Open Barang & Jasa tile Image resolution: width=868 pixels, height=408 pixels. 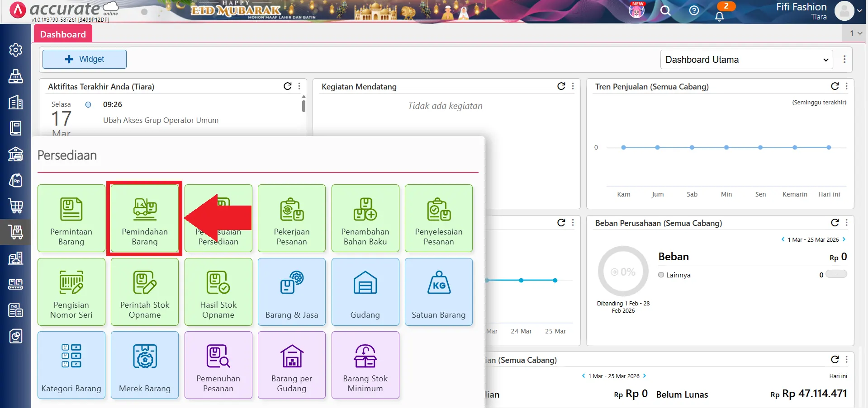(291, 291)
